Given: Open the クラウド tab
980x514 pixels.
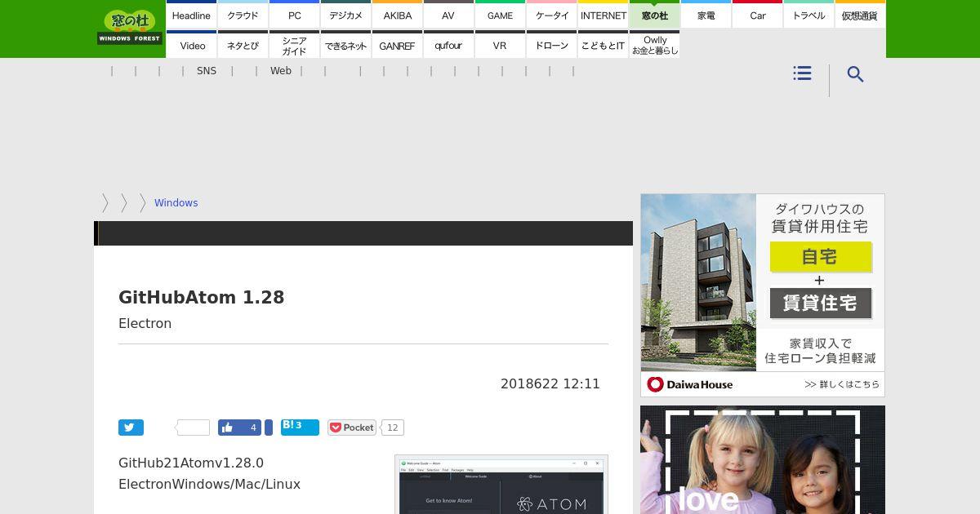Looking at the screenshot, I should click(x=243, y=16).
